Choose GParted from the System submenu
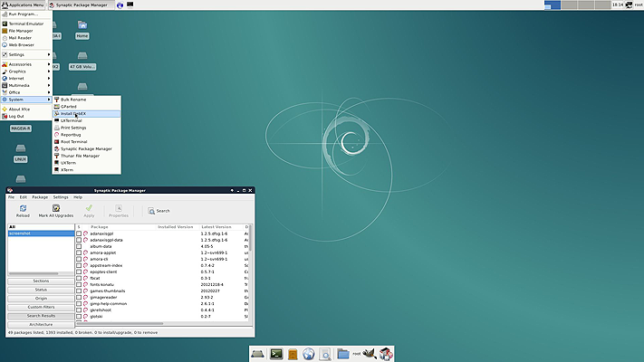 (86, 107)
